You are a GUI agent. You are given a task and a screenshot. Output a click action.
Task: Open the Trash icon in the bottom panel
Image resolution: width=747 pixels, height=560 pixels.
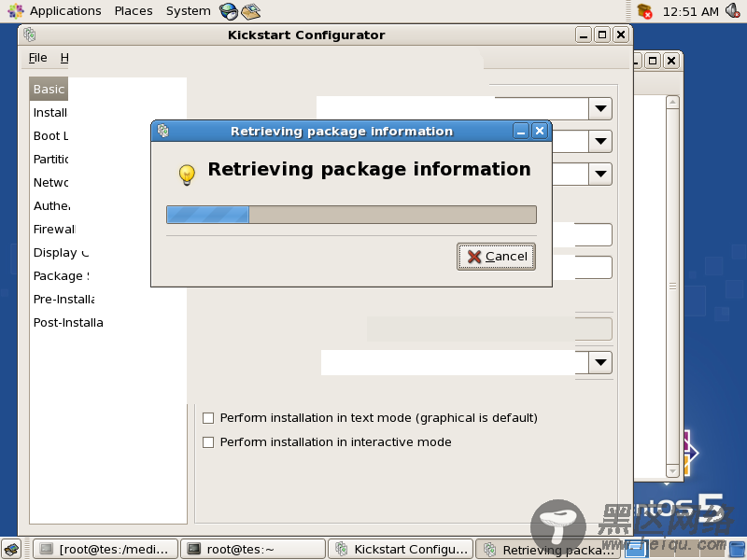pos(738,550)
